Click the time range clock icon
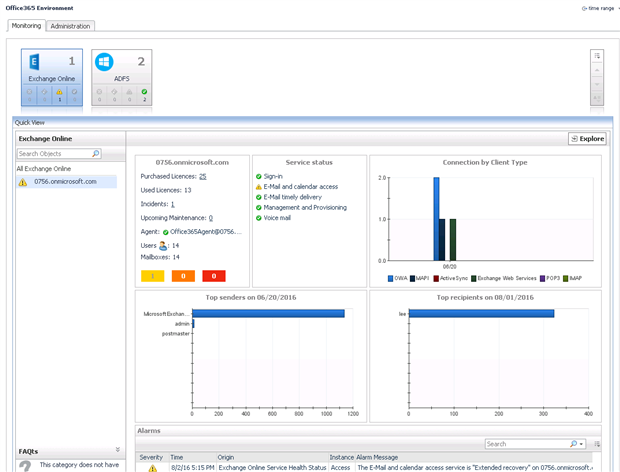620x472 pixels. coord(584,8)
